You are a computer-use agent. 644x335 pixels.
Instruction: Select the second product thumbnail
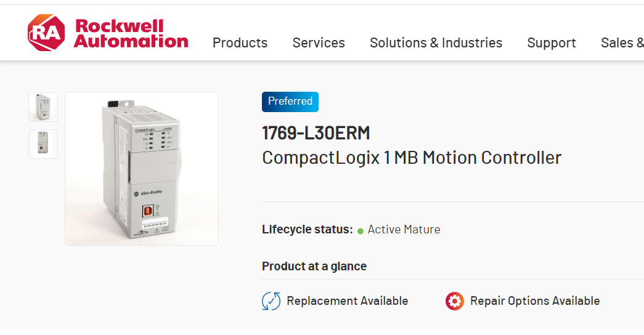pos(43,144)
